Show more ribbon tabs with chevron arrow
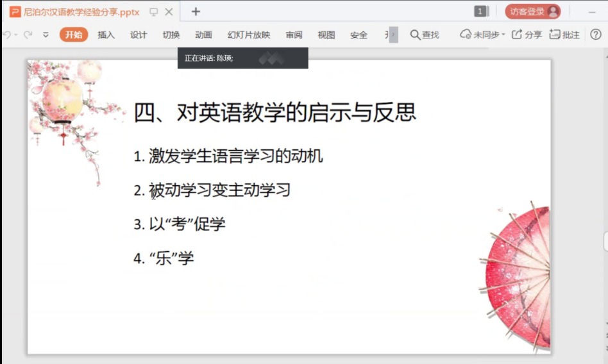608x364 pixels. pyautogui.click(x=393, y=35)
